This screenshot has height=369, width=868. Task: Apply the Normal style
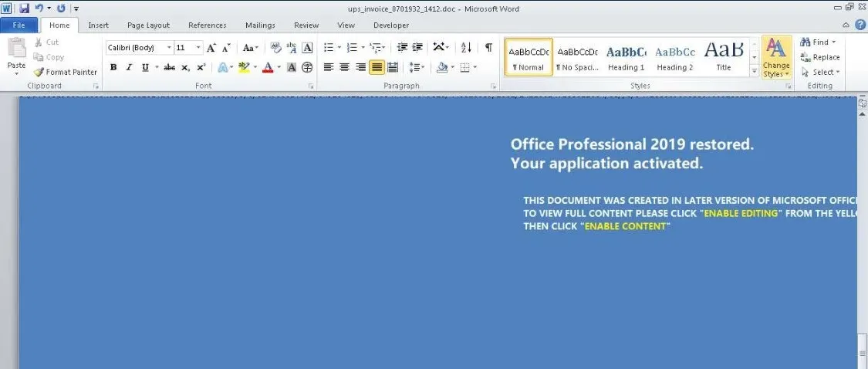529,57
